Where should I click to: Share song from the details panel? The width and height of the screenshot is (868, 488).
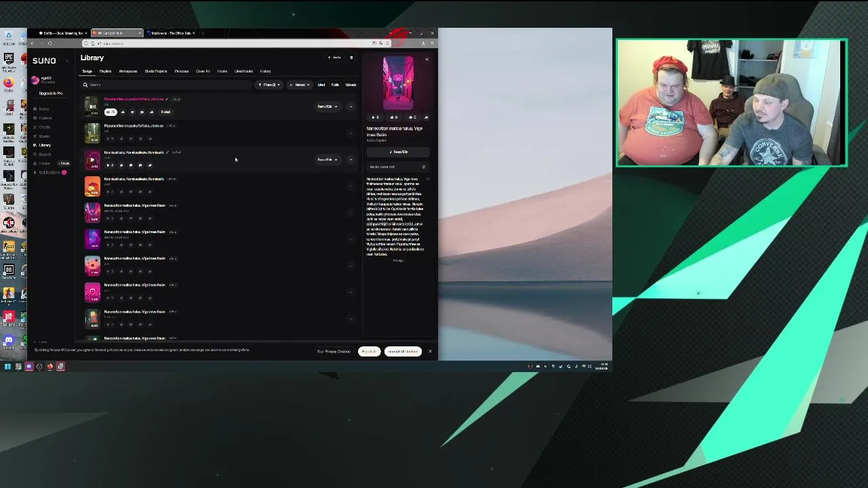(426, 117)
